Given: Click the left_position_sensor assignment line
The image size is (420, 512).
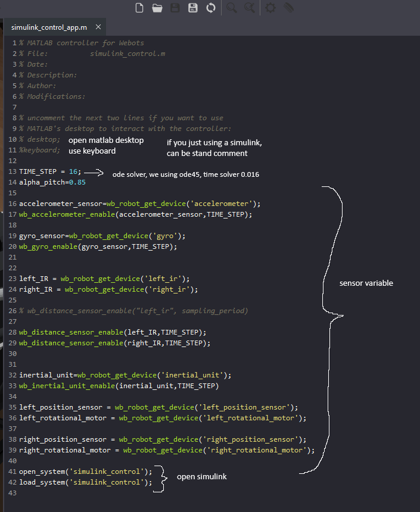Looking at the screenshot, I should click(x=158, y=407).
